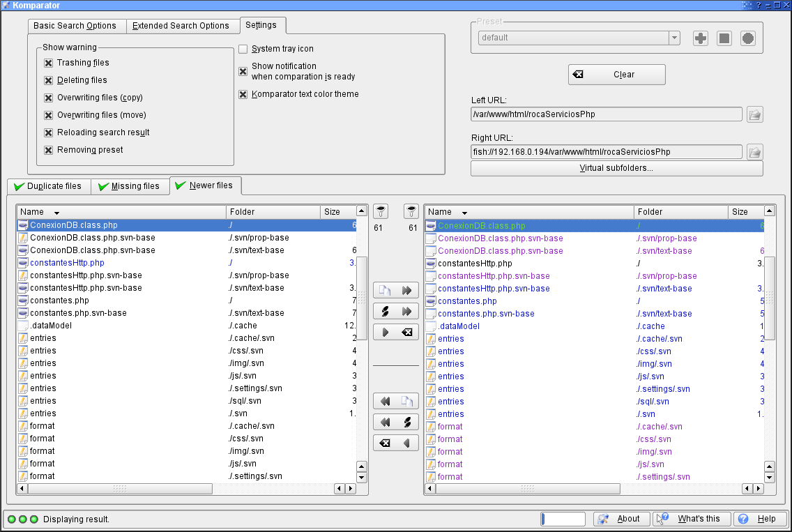Select ConexionDB.class.php in right list

pyautogui.click(x=594, y=226)
